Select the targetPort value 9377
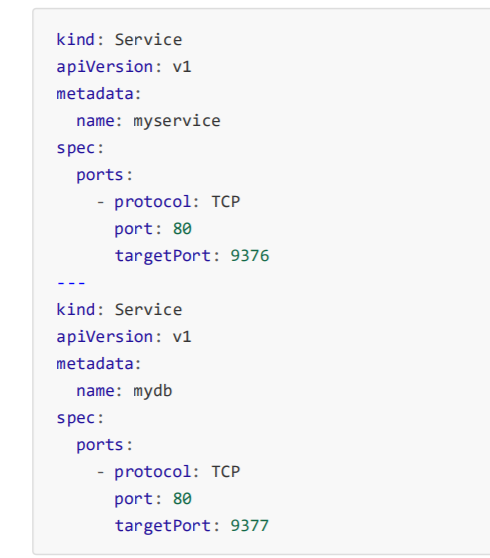Viewport: 490px width, 558px height. (x=250, y=526)
